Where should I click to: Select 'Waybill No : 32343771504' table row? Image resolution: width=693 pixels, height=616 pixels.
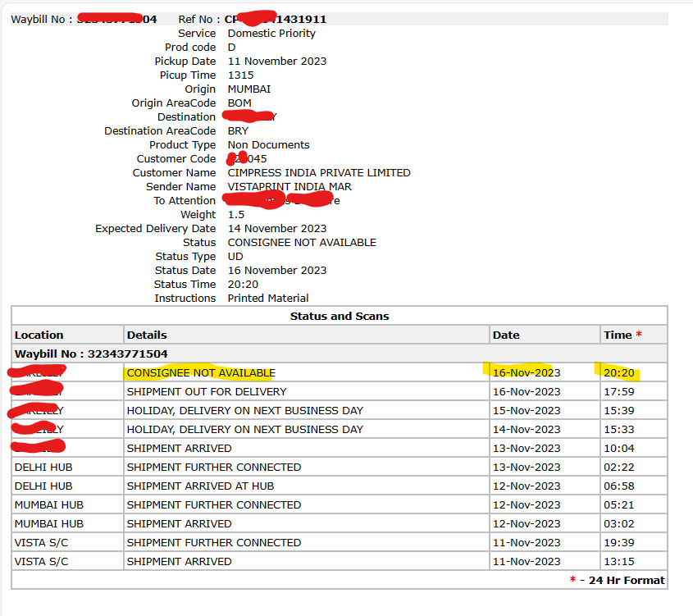339,354
